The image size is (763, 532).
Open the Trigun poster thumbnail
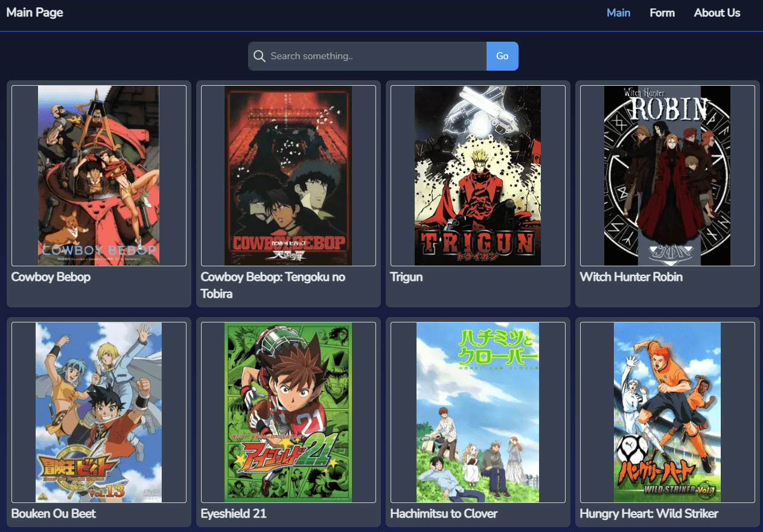point(477,175)
